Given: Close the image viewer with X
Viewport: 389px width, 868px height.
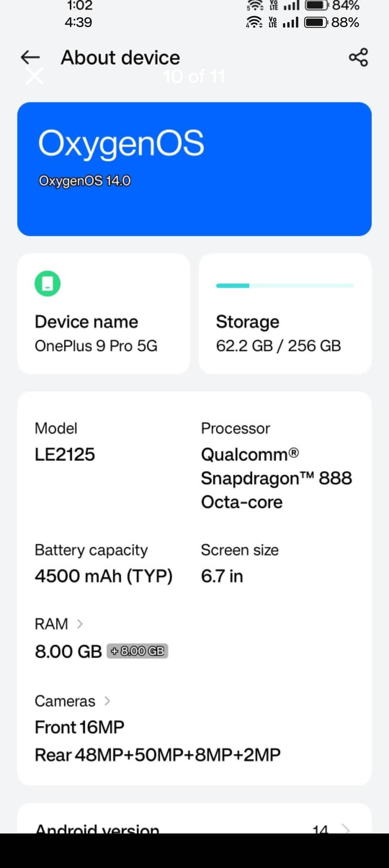Looking at the screenshot, I should tap(35, 76).
